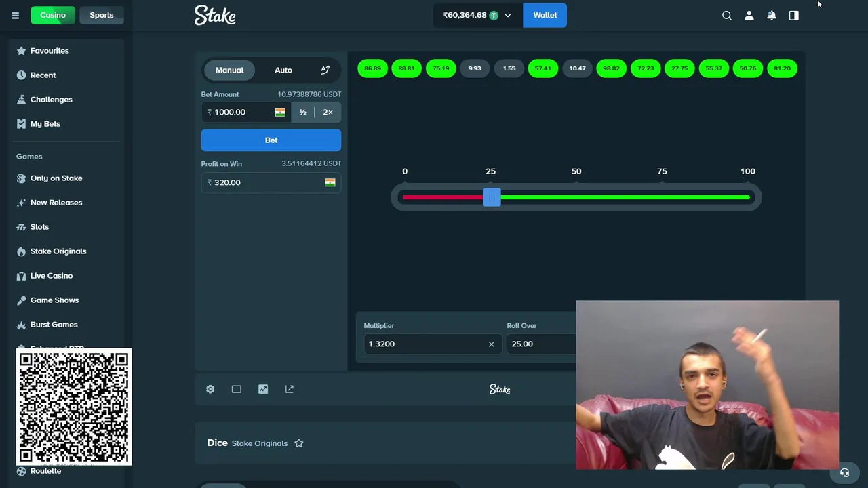Click the Roll Over value field

(x=541, y=344)
